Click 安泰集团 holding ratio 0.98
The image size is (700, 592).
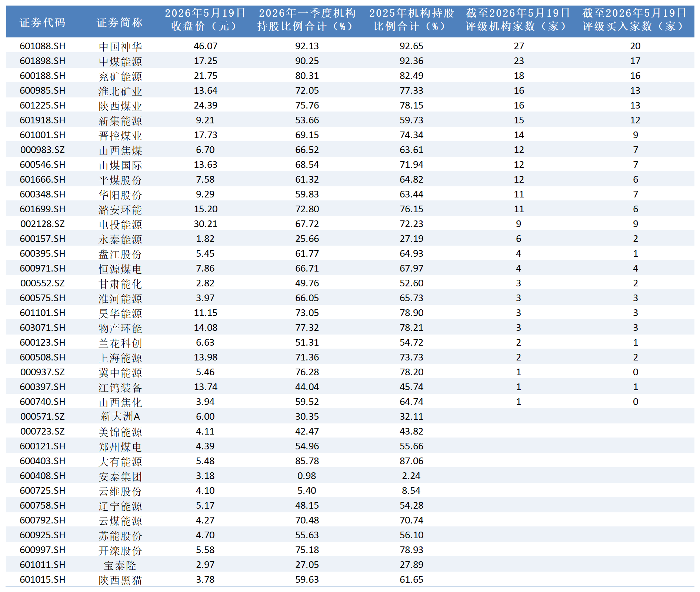point(307,476)
